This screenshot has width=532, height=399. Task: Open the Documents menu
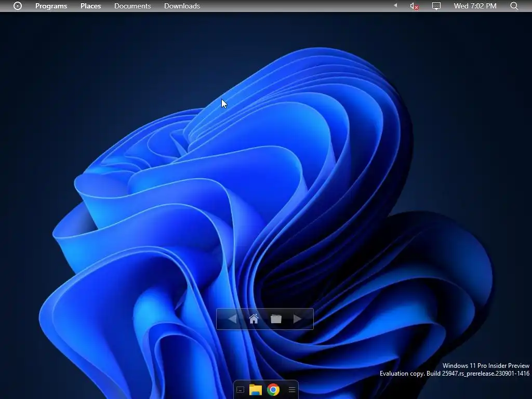pyautogui.click(x=132, y=6)
